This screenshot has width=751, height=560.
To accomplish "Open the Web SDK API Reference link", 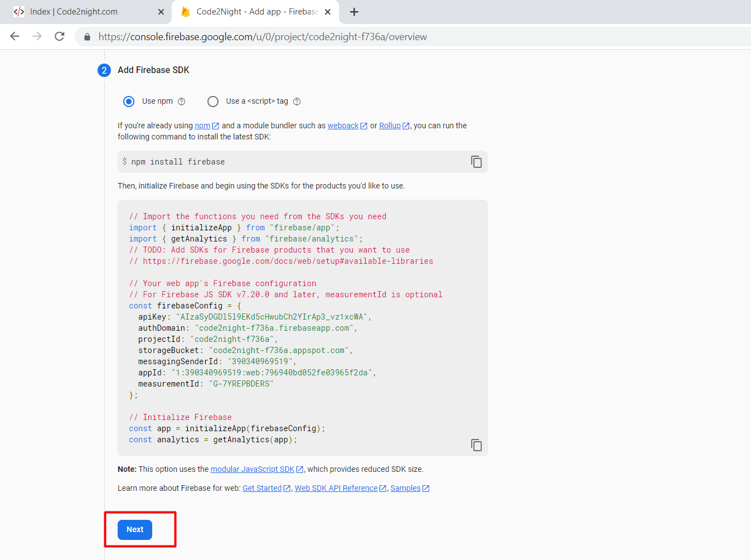I will (336, 488).
